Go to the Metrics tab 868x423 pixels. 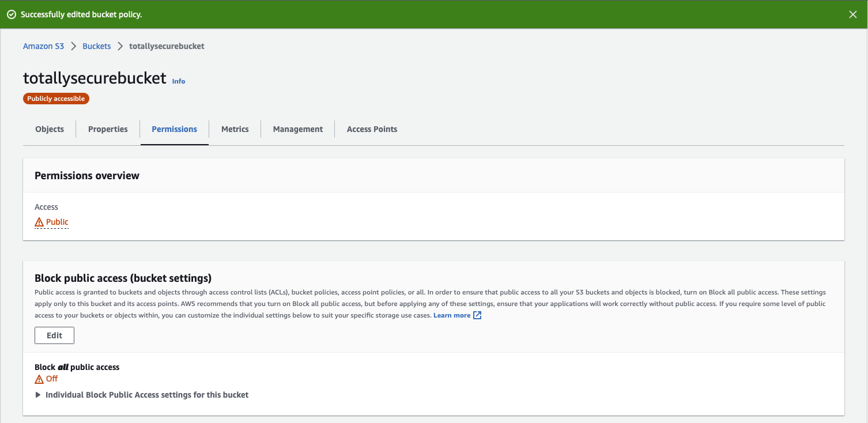pyautogui.click(x=235, y=129)
